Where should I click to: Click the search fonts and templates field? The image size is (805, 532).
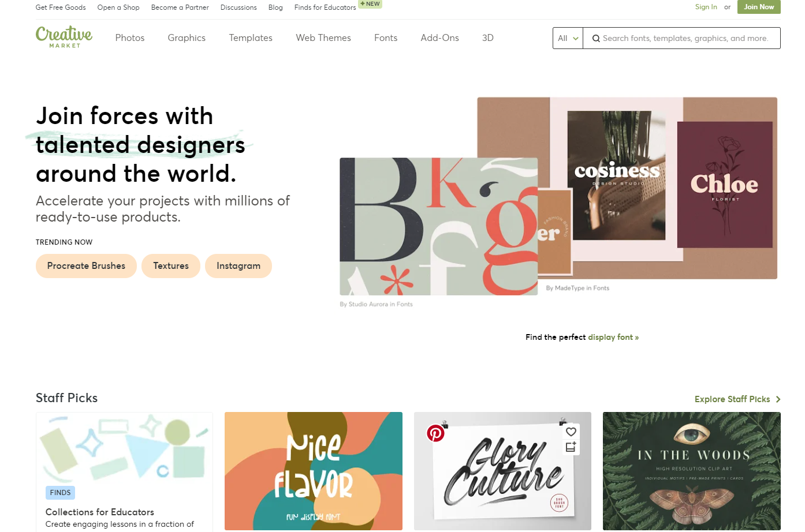tap(681, 38)
